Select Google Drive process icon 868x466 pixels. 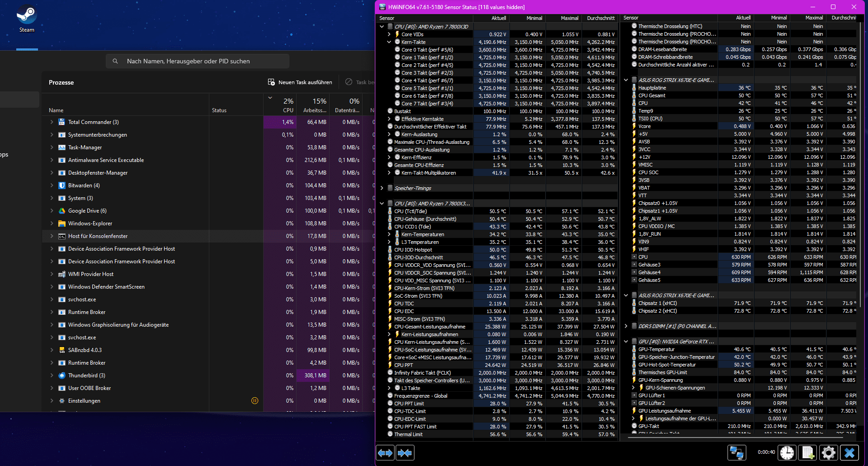[62, 211]
